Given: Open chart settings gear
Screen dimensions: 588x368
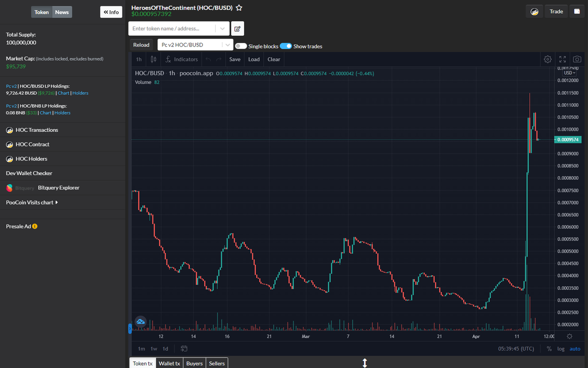Looking at the screenshot, I should point(548,59).
